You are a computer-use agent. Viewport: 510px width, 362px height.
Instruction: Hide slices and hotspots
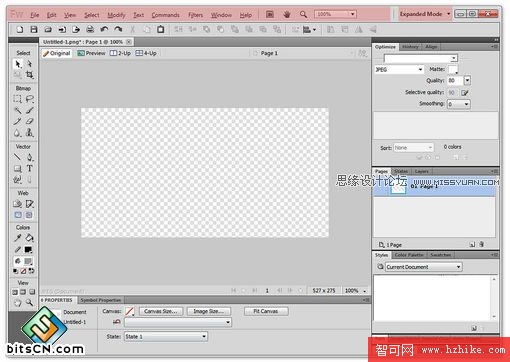[x=18, y=215]
